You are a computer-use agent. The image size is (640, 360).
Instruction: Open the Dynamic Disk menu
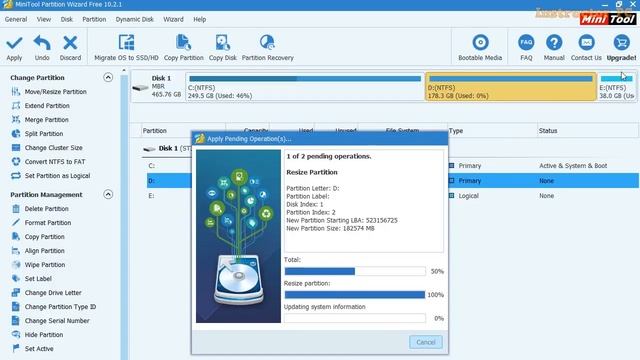click(134, 19)
